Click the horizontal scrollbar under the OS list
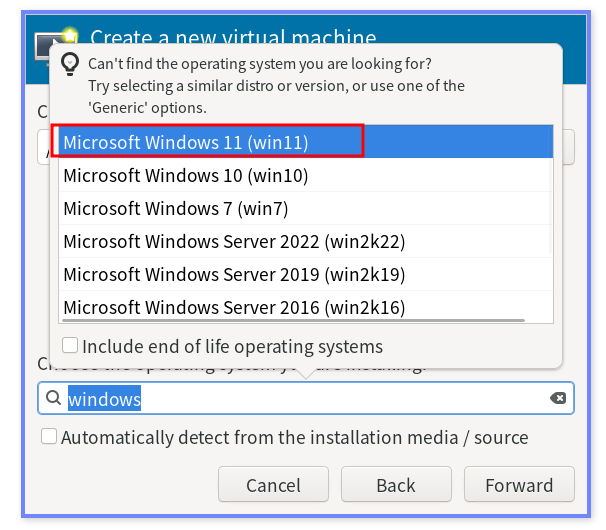The height and width of the screenshot is (530, 606). coord(292,321)
